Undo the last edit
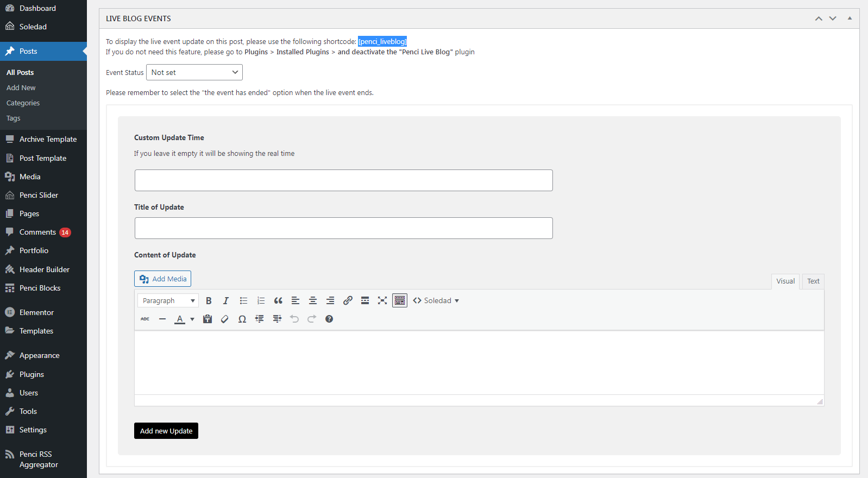 294,319
